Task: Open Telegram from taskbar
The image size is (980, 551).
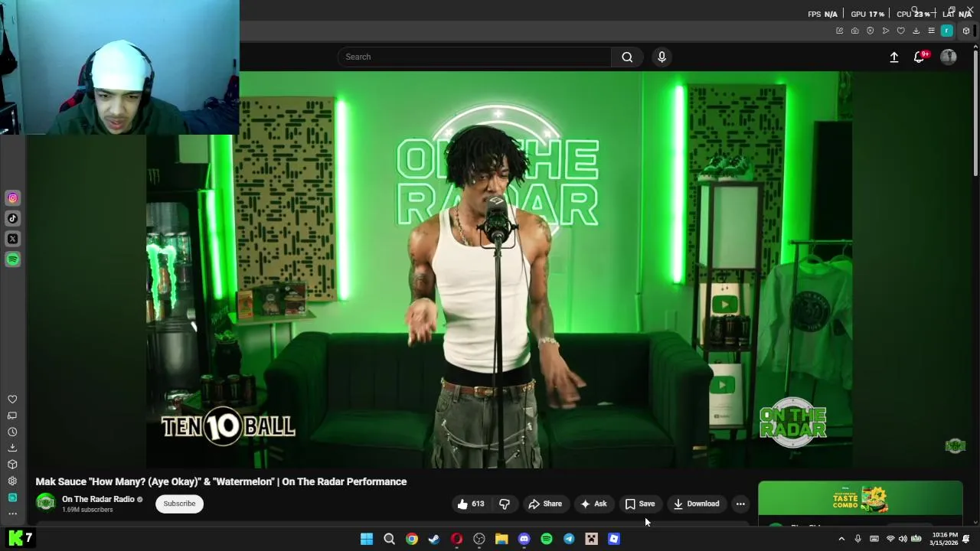Action: click(x=569, y=539)
